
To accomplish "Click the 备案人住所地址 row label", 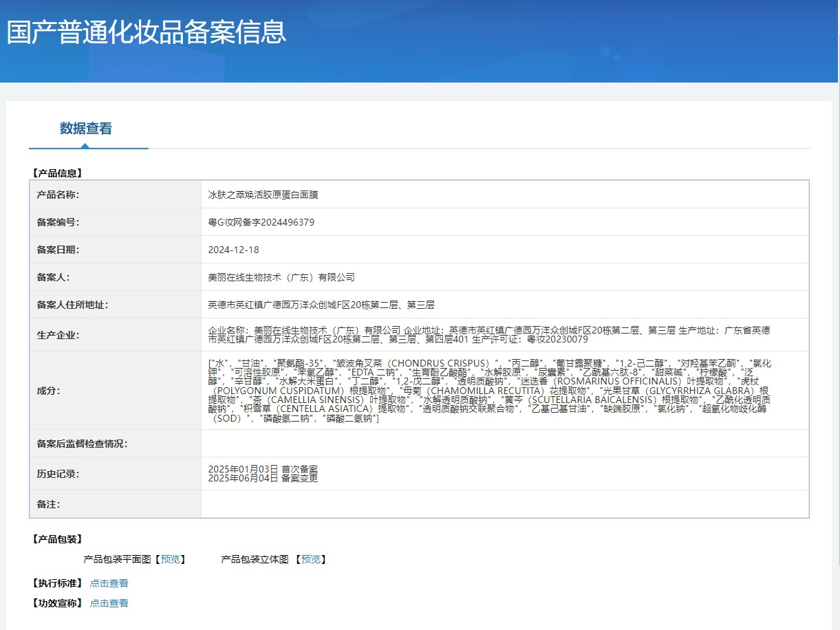I will (x=72, y=305).
